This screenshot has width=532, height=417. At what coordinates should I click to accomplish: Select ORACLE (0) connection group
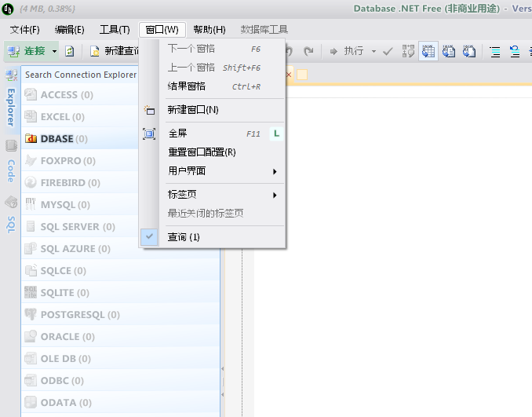tap(121, 337)
